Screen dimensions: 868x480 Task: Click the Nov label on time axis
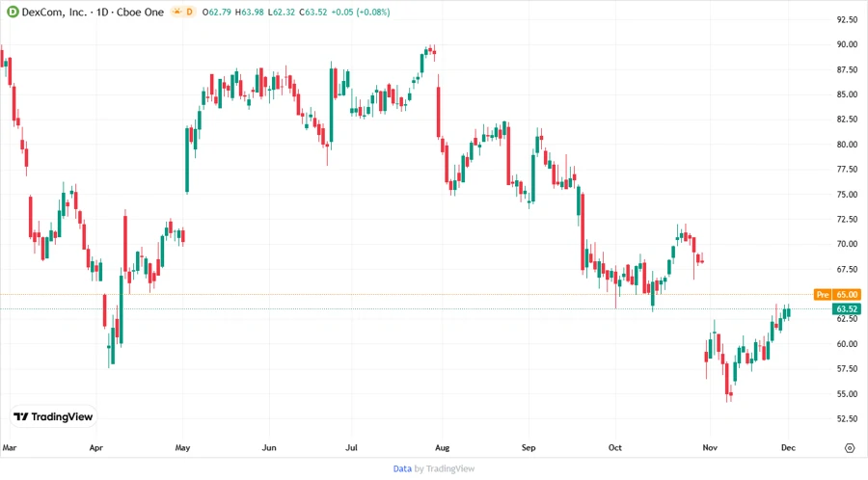[x=710, y=447]
